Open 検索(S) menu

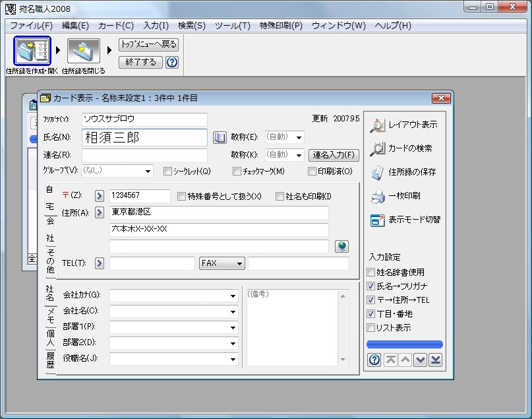192,26
